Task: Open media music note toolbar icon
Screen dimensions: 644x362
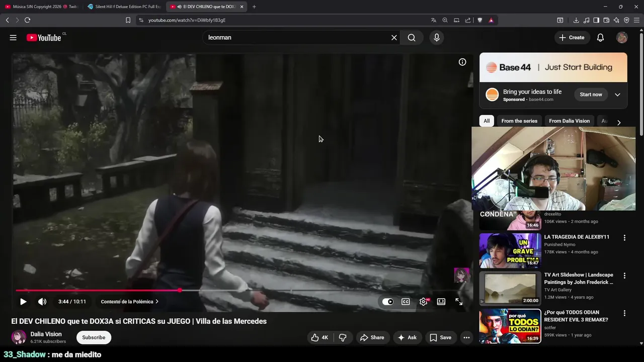Action: click(x=586, y=20)
